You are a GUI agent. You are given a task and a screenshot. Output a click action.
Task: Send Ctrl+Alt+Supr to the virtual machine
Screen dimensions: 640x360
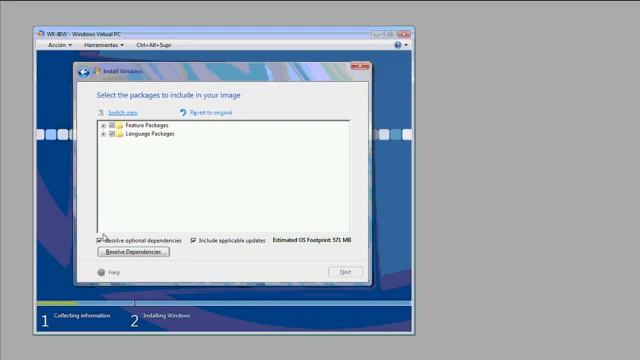tap(154, 45)
